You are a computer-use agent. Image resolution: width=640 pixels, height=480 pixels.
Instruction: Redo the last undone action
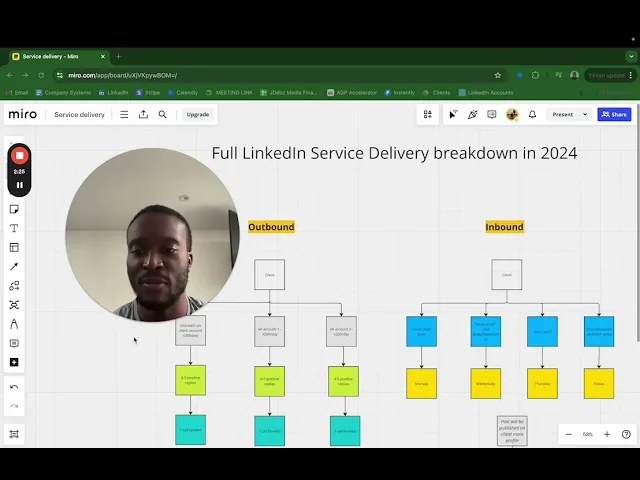click(14, 406)
